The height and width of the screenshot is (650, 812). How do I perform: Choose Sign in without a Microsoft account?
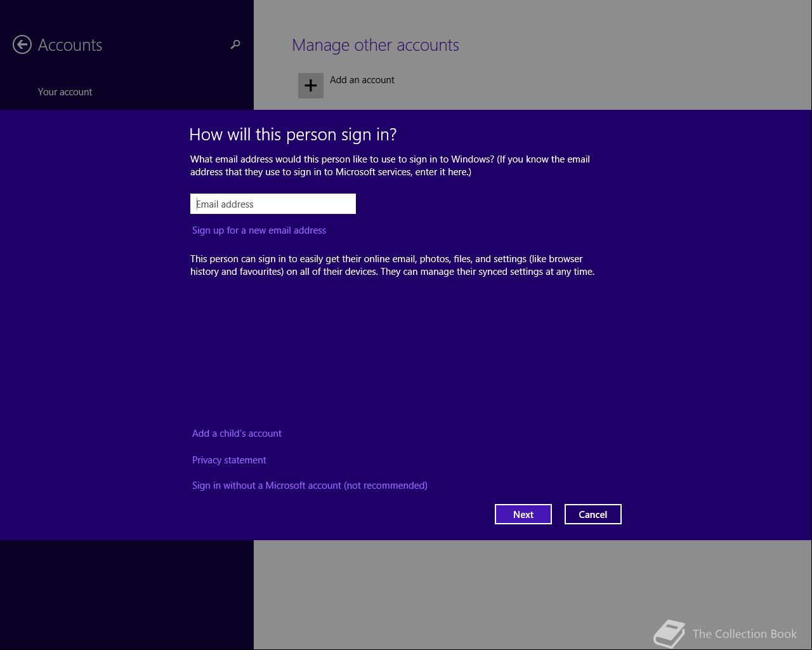[310, 486]
